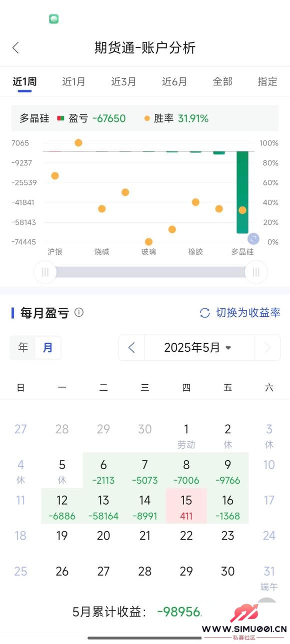
Task: Open the 指定 custom range tab
Action: click(267, 82)
